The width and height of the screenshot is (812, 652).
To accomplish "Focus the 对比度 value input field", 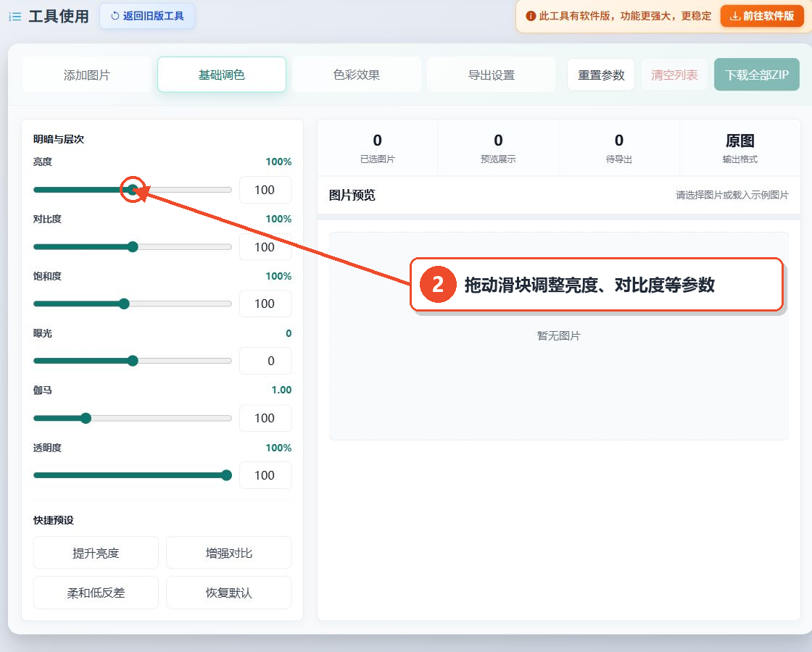I will (265, 247).
